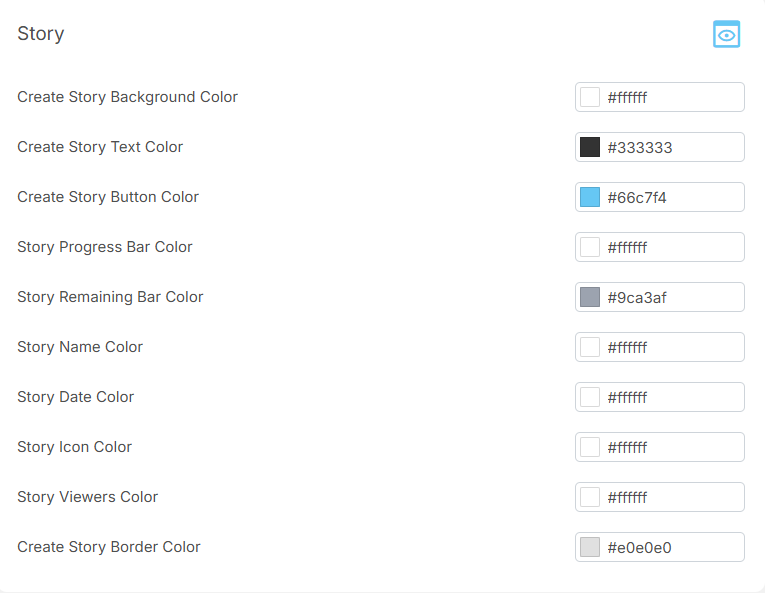Click the #9ca3af remaining bar hex input
This screenshot has height=593, width=765.
tap(672, 297)
